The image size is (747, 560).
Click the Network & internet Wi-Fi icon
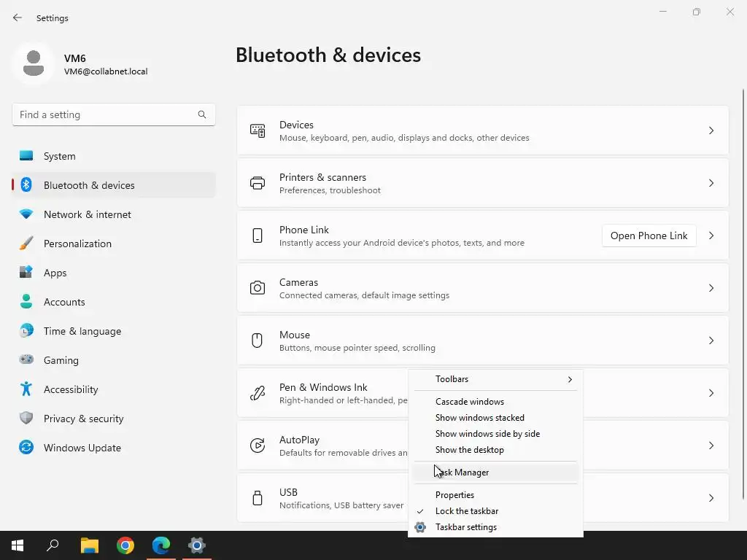[x=26, y=214]
